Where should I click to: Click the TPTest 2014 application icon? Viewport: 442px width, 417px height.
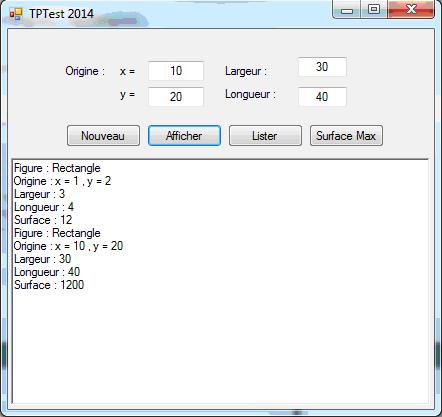(16, 14)
